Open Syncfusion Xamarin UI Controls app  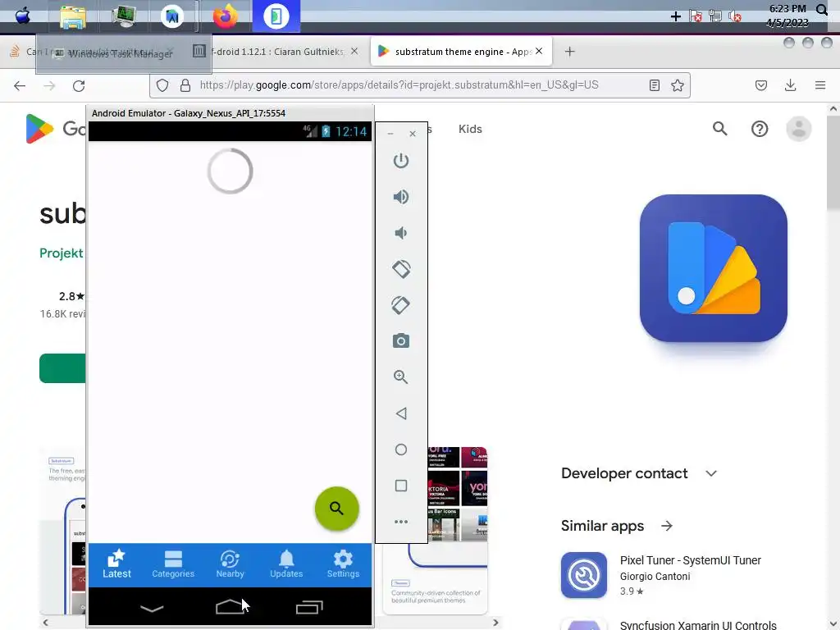(x=697, y=624)
